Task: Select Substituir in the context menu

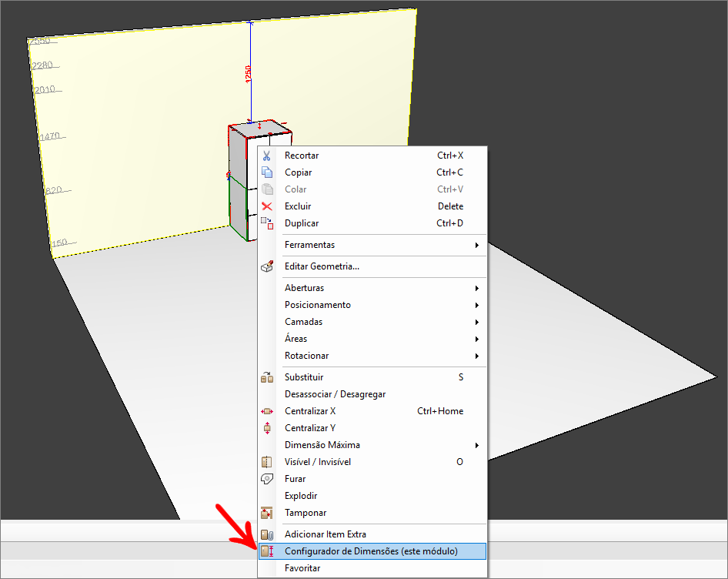Action: coord(372,377)
